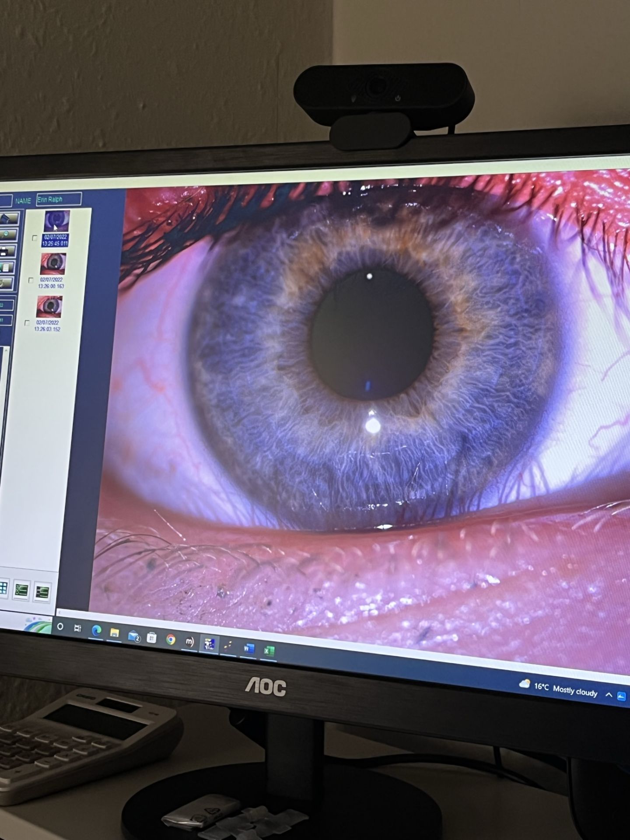Open Google Chrome from the taskbar

171,640
